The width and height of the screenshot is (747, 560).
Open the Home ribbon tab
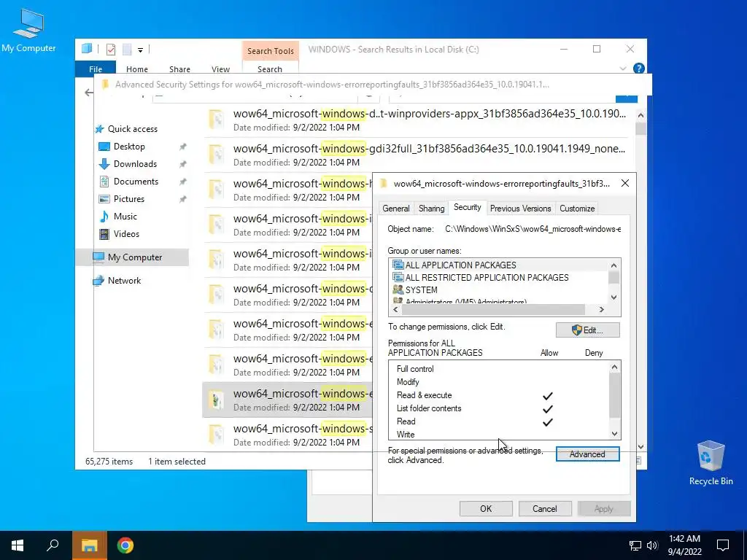point(137,69)
